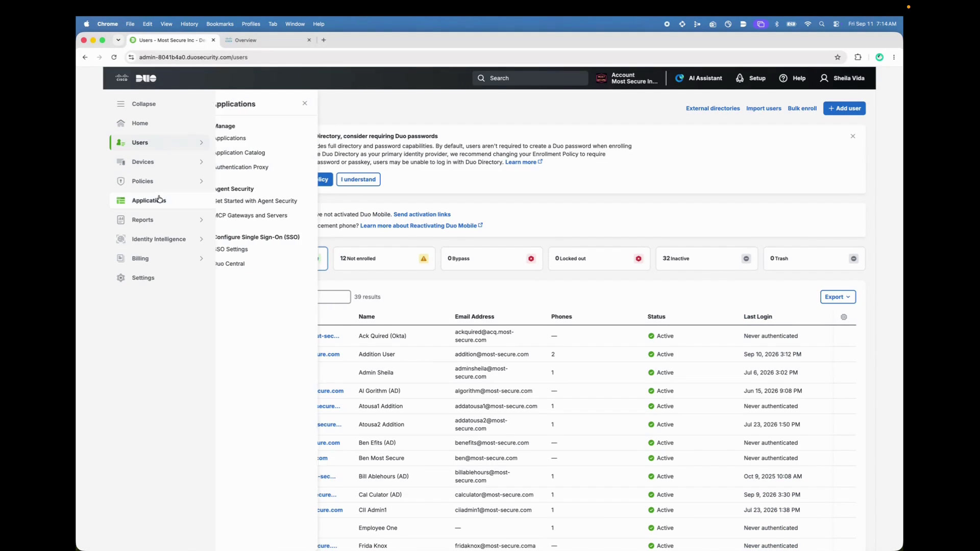The width and height of the screenshot is (980, 551).
Task: Switch to the Overview browser tab
Action: pyautogui.click(x=268, y=40)
